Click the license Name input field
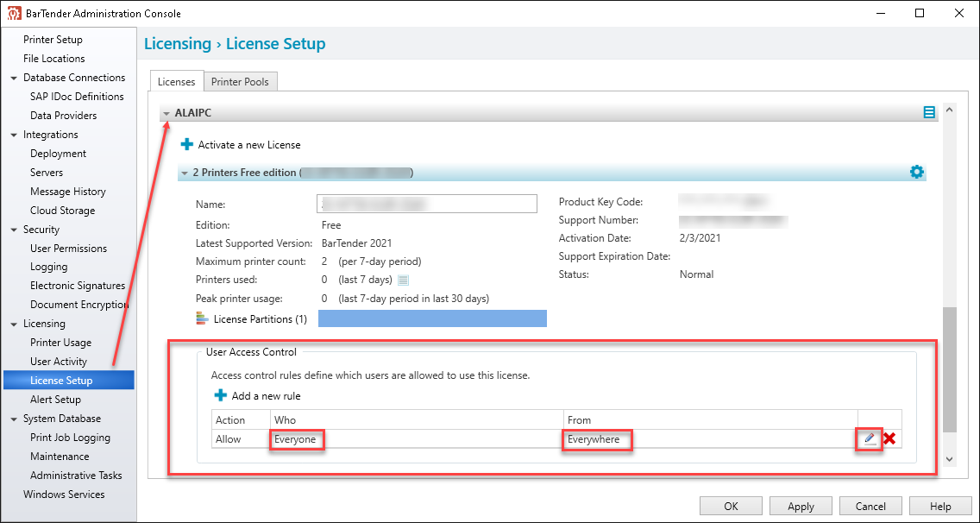 427,204
